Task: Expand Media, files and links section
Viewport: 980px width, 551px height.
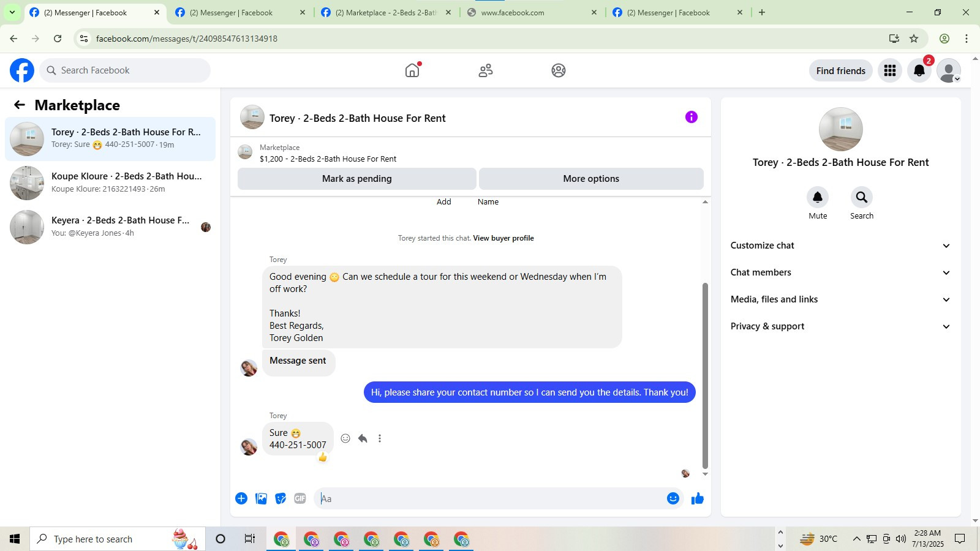Action: pos(840,299)
